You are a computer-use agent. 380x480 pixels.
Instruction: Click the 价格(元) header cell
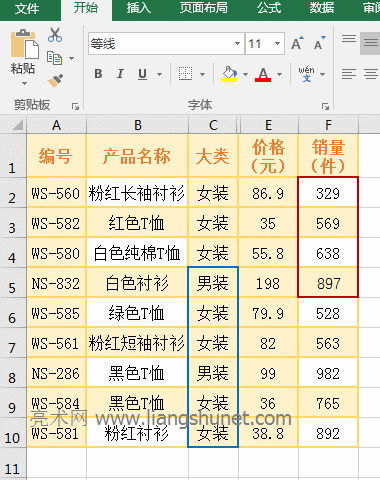click(268, 156)
